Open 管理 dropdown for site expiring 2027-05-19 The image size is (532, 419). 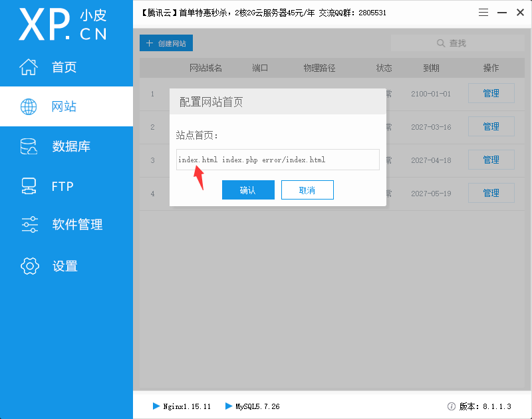click(491, 193)
